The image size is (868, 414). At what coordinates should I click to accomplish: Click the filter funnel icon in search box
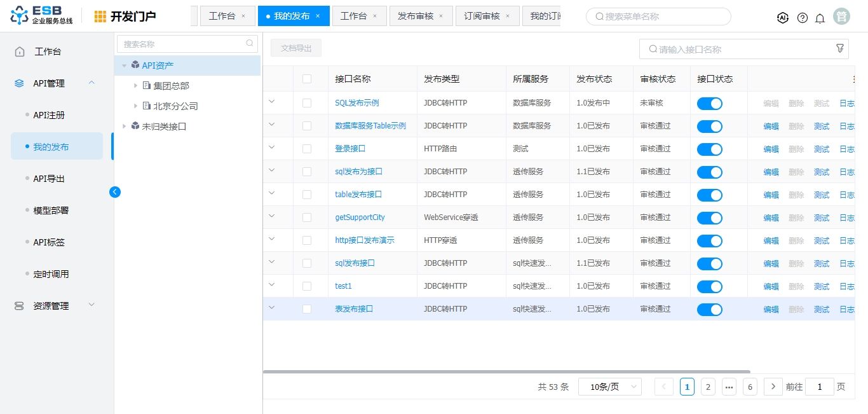pyautogui.click(x=839, y=48)
